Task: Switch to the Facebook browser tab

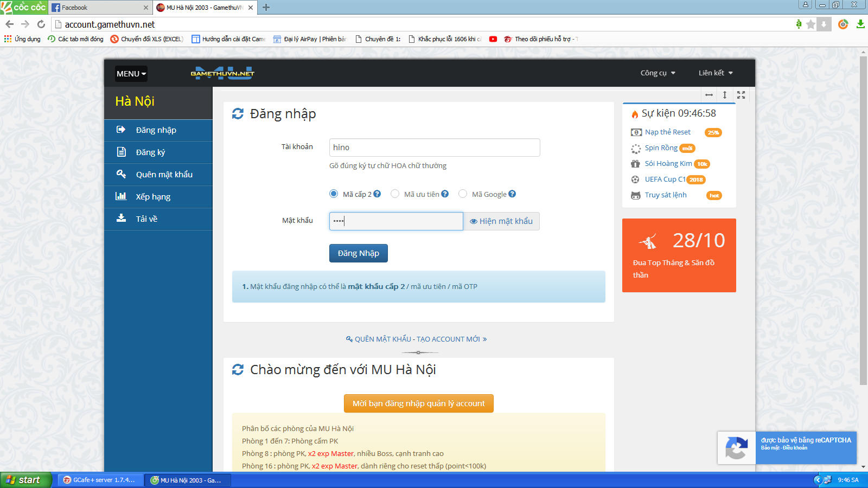Action: coord(99,8)
